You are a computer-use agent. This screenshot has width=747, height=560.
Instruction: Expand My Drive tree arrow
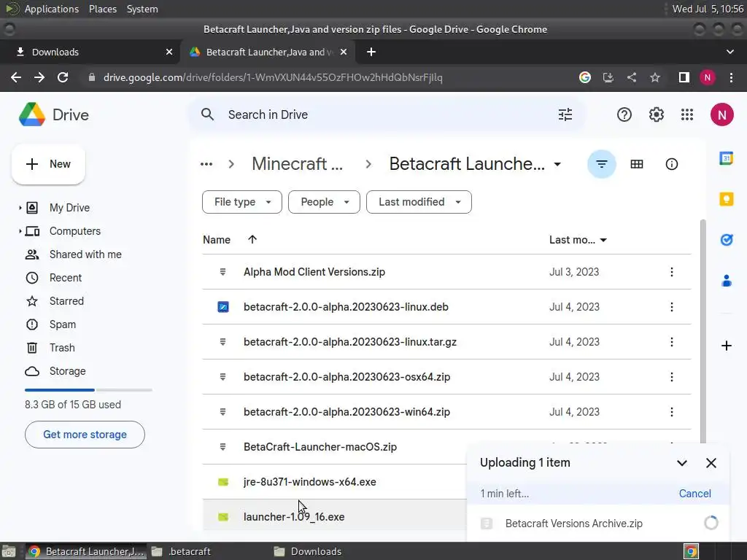tap(20, 208)
